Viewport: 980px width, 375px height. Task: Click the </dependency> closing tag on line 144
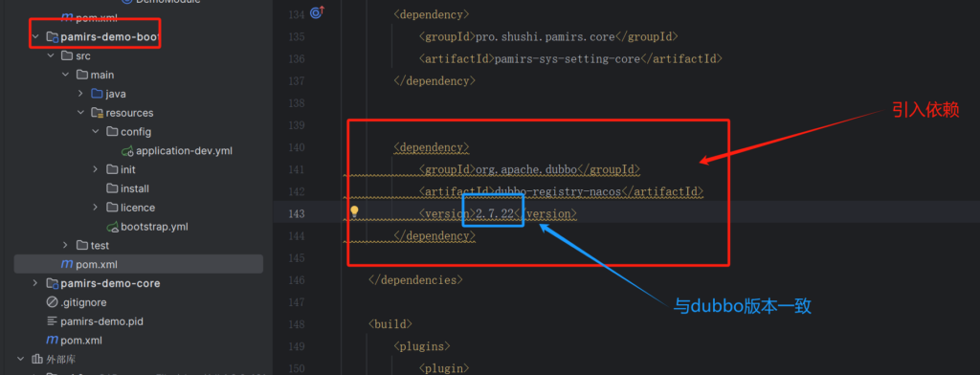coord(434,235)
